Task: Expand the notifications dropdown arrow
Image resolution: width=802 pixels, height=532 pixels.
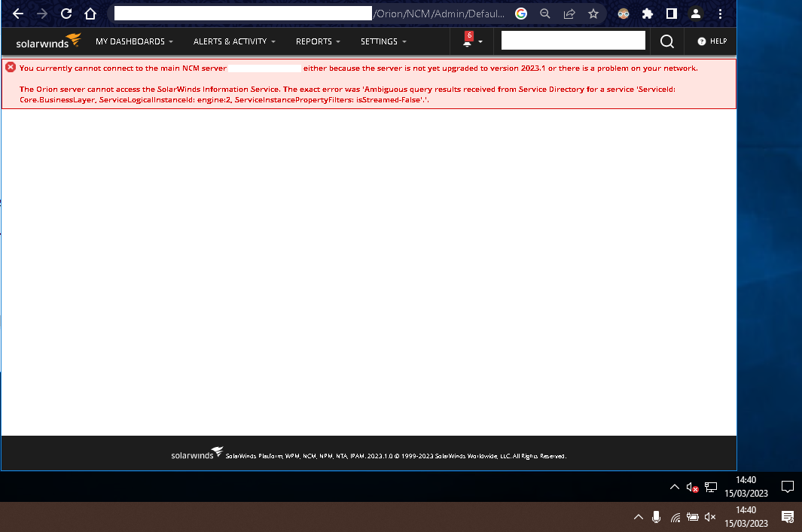Action: tap(480, 42)
